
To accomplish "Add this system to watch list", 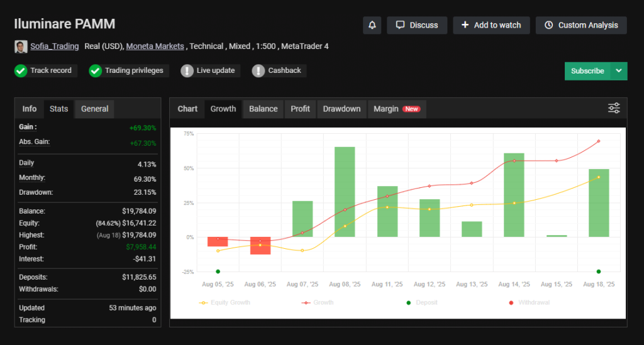I will click(491, 25).
